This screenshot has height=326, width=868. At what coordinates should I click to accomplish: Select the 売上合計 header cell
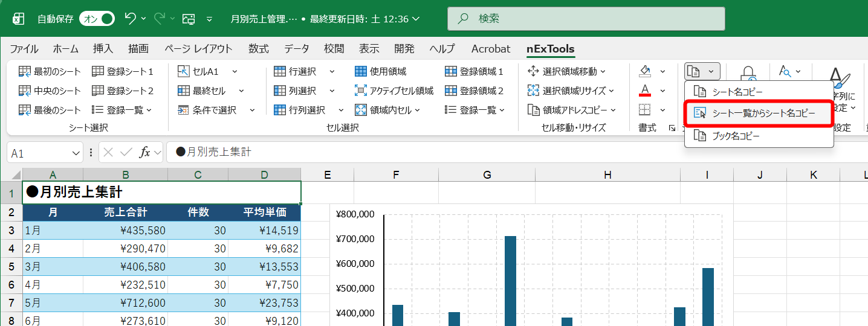[126, 213]
